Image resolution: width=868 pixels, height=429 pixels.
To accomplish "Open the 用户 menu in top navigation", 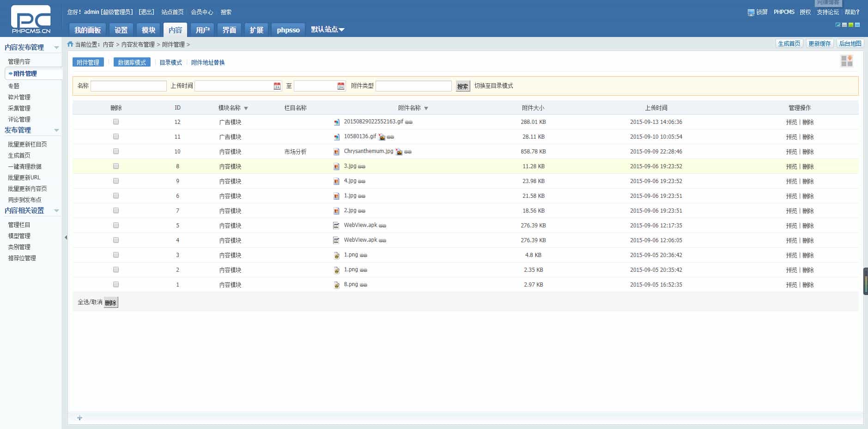I will pos(202,29).
